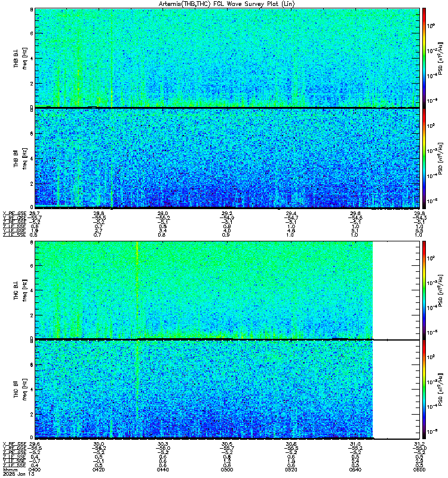This screenshot has width=448, height=478.
Task: Select the THB B-perpendicular spectrogram panel
Action: 228,58
